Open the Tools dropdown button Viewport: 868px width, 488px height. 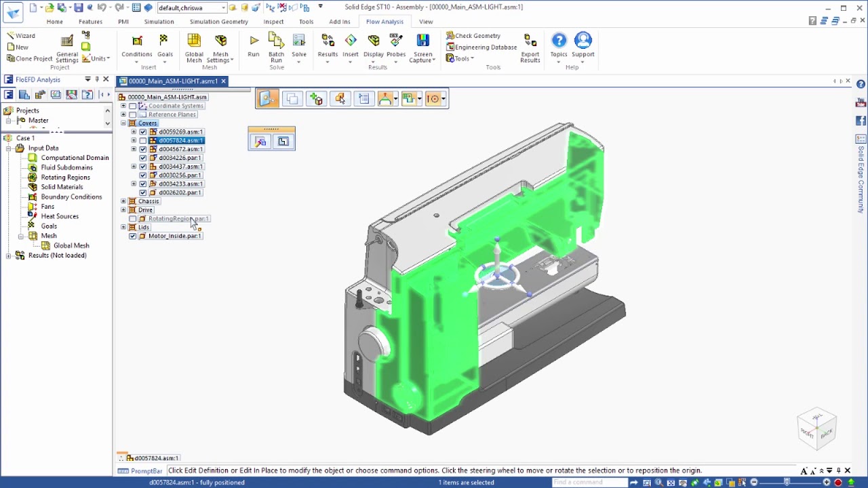point(460,58)
